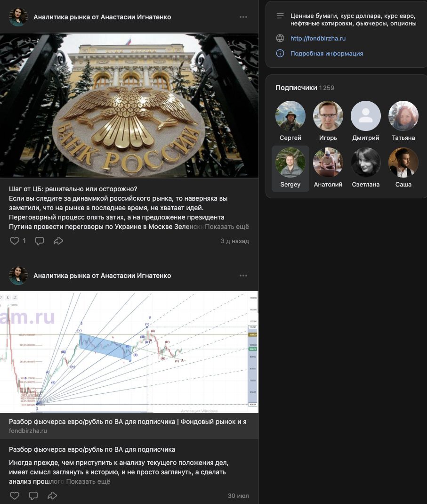Open the Bank of Russia emblem photo

(129, 106)
